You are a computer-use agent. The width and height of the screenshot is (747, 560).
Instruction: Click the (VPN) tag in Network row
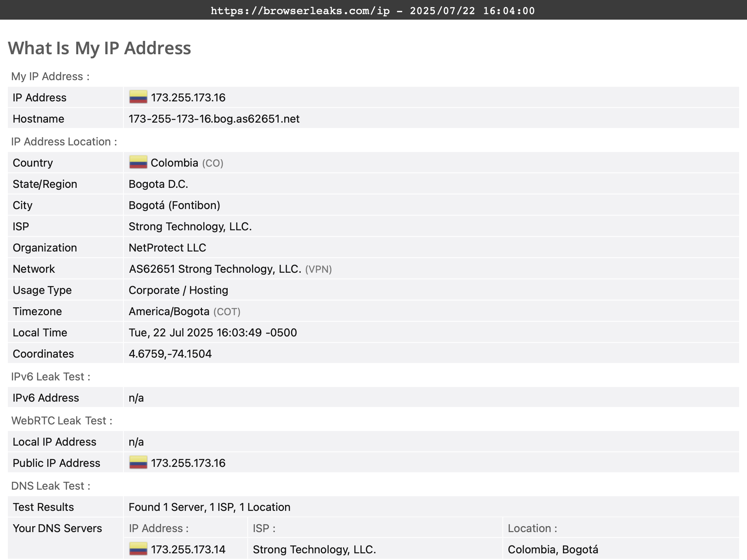click(318, 269)
